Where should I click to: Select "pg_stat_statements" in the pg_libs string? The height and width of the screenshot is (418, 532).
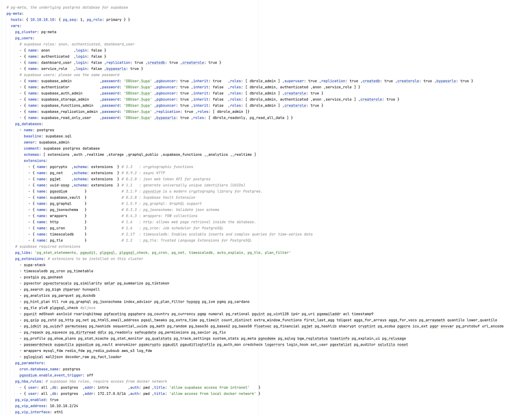coord(56,253)
